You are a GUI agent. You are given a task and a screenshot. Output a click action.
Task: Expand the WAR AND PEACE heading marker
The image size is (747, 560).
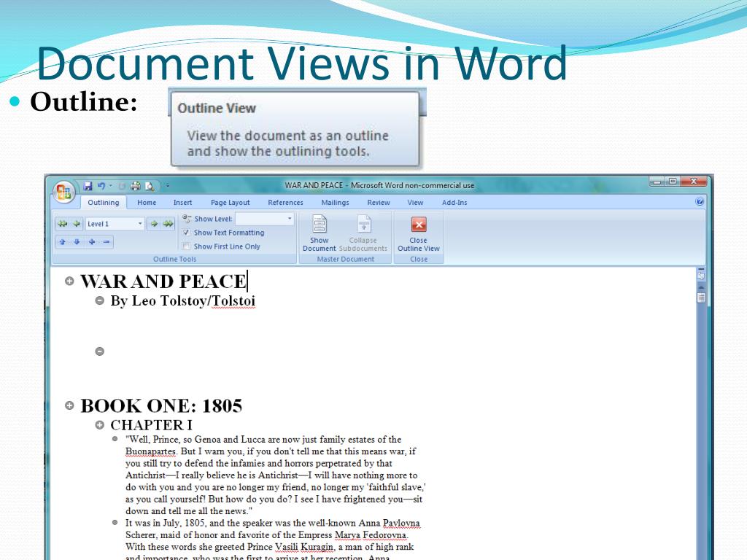pyautogui.click(x=69, y=281)
